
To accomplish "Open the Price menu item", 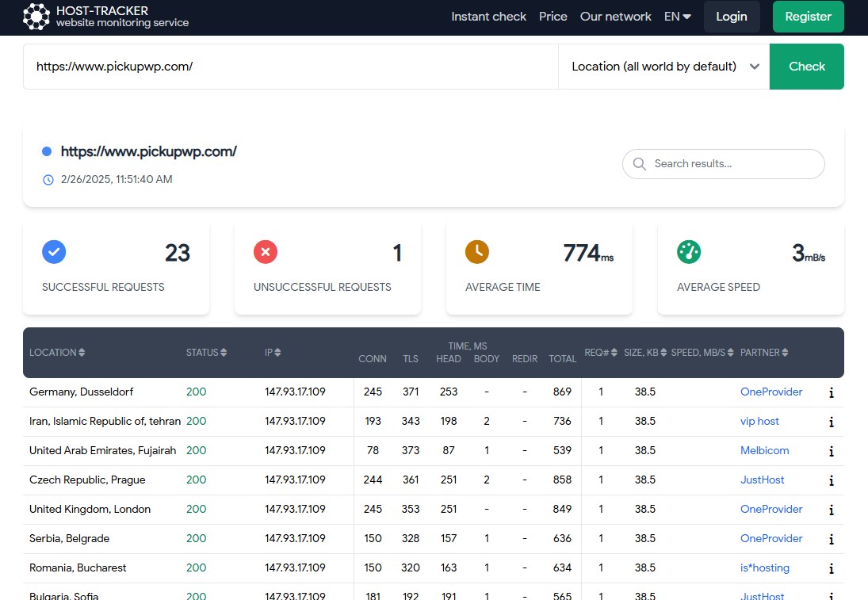I will (553, 17).
